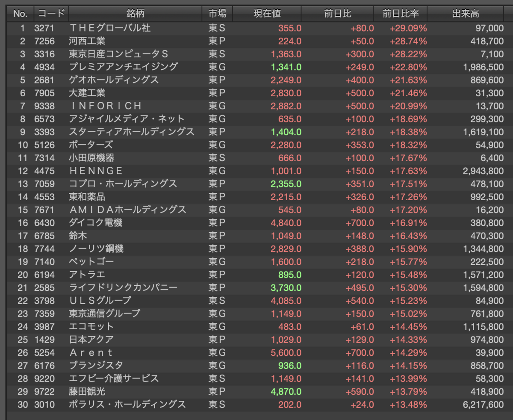Screen dimensions: 513x420
Task: Click the 東Ｓ market cell for 小田原機器
Action: coord(217,158)
